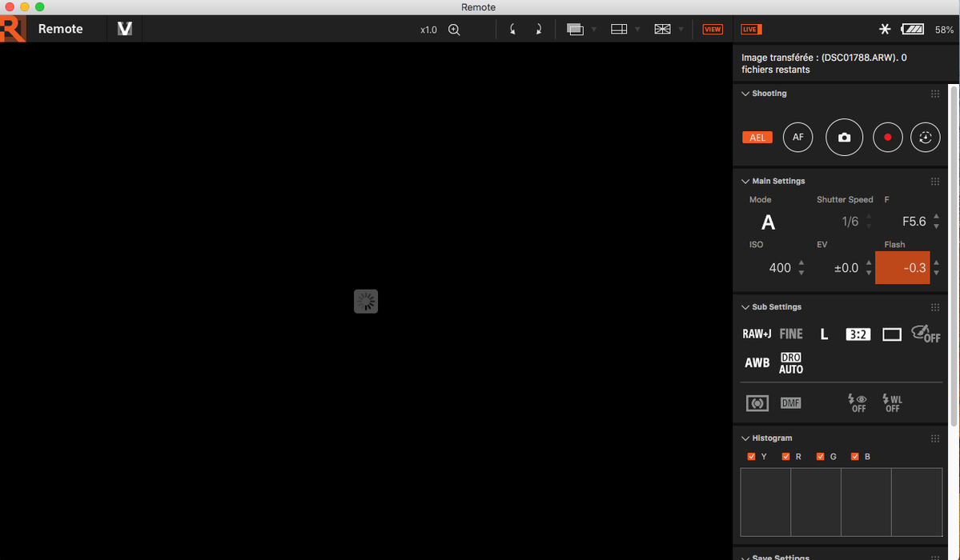This screenshot has height=560, width=960.
Task: Toggle the LIVE view button
Action: coord(750,30)
